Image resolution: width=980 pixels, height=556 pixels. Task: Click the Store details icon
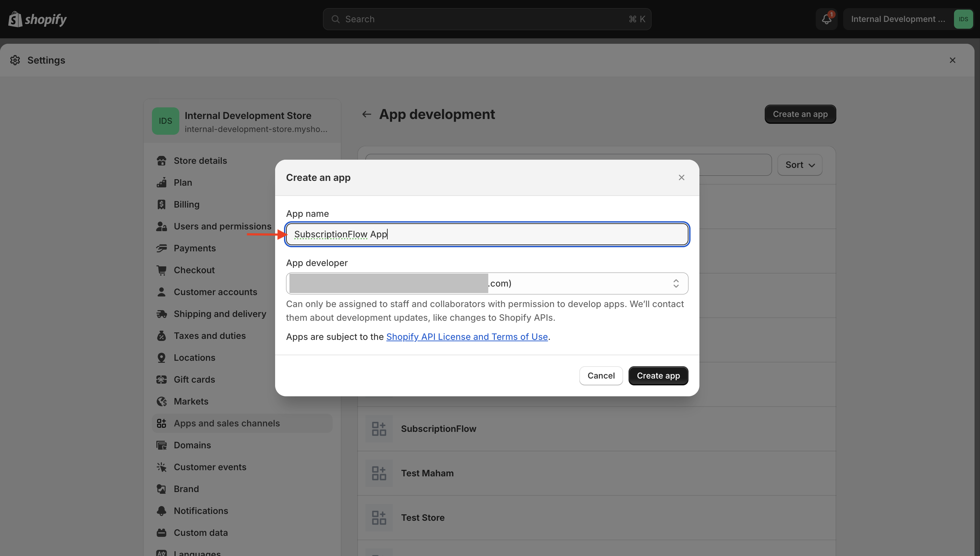coord(161,161)
